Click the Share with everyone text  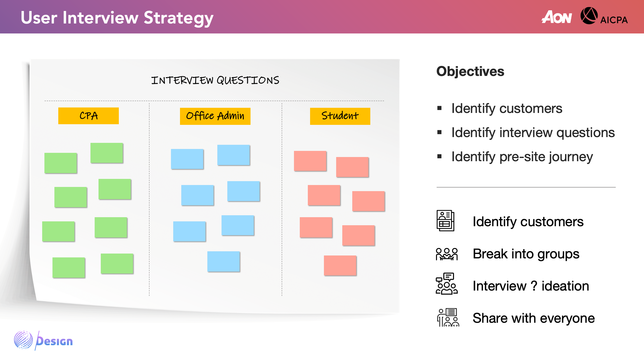coord(534,318)
